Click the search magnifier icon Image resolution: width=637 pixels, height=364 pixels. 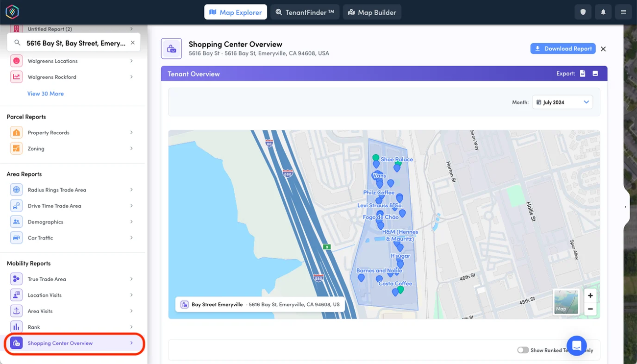tap(17, 43)
